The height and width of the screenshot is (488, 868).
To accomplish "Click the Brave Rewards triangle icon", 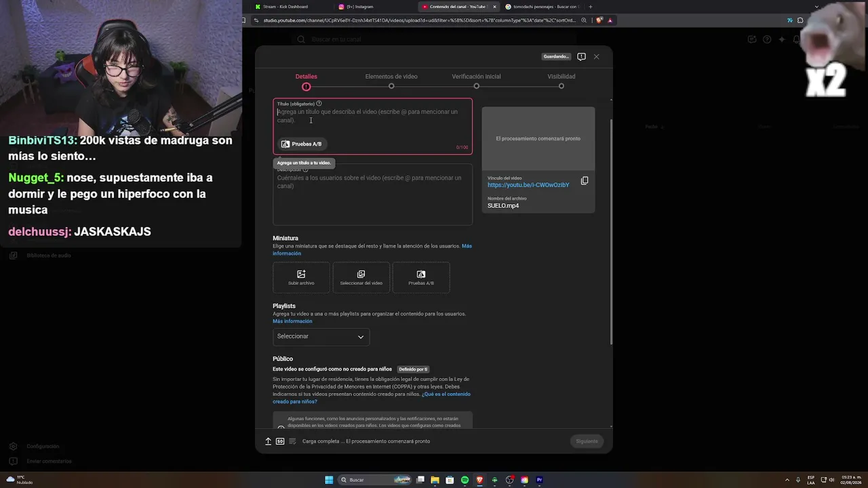I will [x=610, y=20].
